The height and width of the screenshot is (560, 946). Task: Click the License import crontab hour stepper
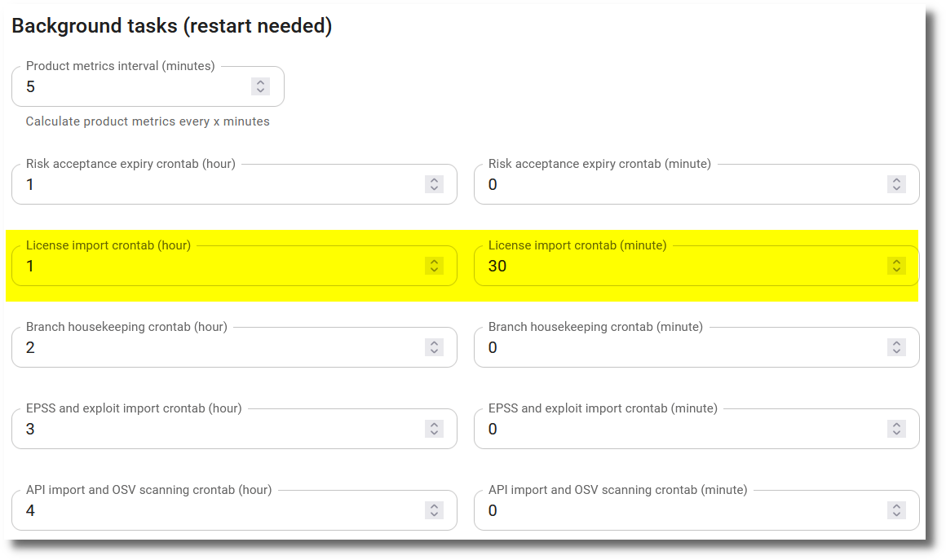click(x=434, y=265)
